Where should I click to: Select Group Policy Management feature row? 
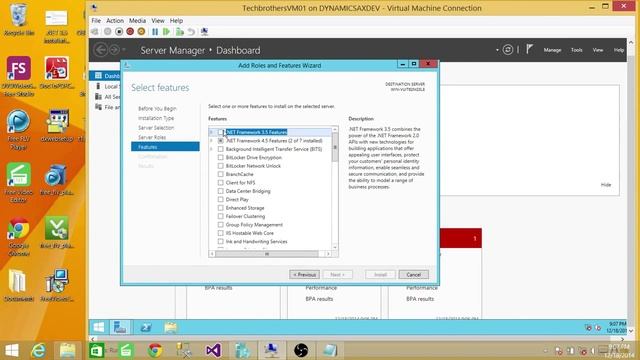[x=254, y=225]
